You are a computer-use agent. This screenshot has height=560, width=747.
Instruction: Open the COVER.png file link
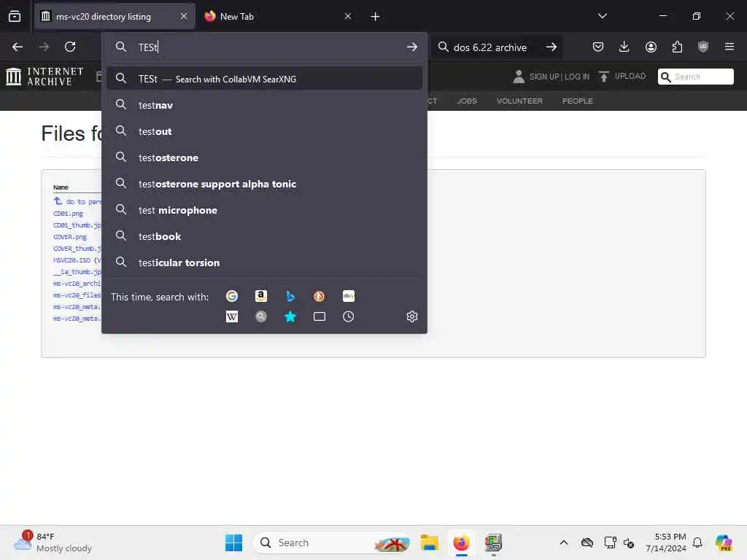(70, 237)
